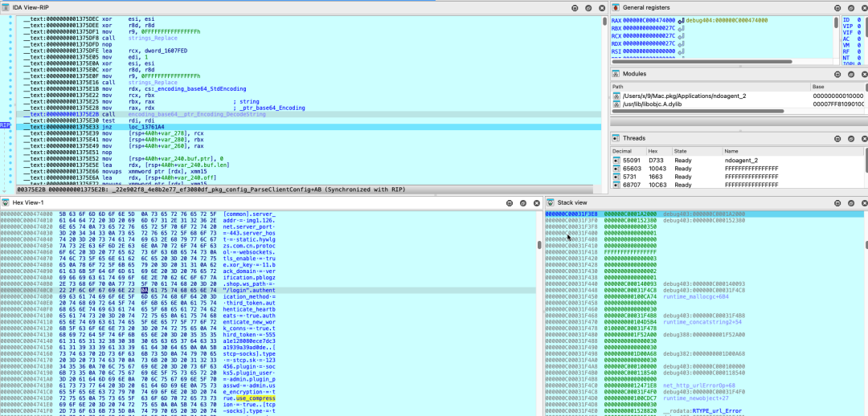Click the RIP marker in the gutter
Screen dimensions: 868x416
pyautogui.click(x=6, y=126)
